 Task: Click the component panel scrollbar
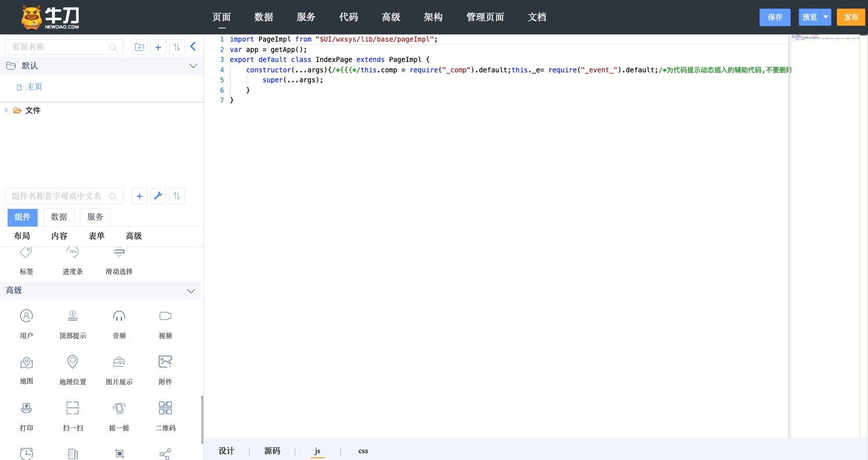click(202, 419)
